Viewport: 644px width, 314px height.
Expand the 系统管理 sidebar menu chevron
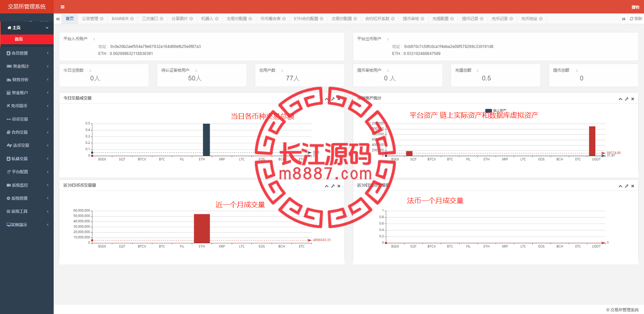click(x=48, y=198)
